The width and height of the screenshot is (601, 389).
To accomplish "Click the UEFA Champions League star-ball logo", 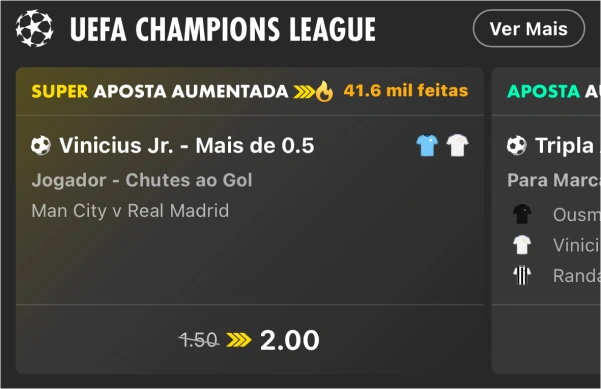I will (x=34, y=29).
